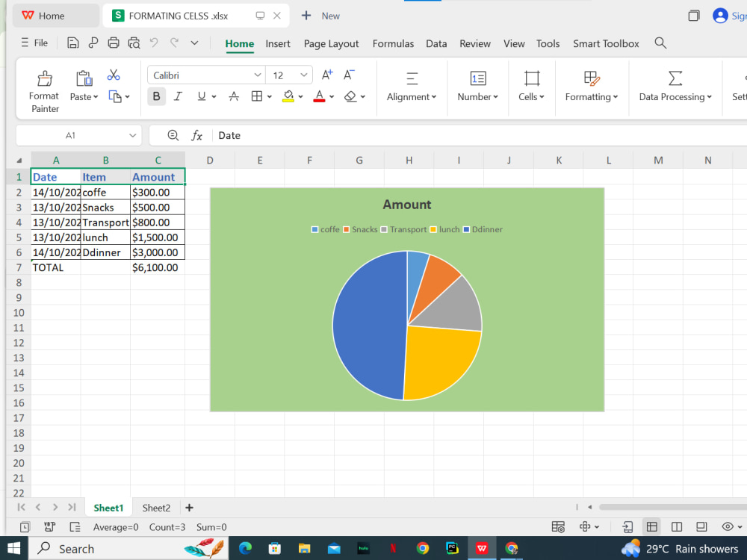Click the Number format icon
The height and width of the screenshot is (560, 747).
(x=478, y=78)
